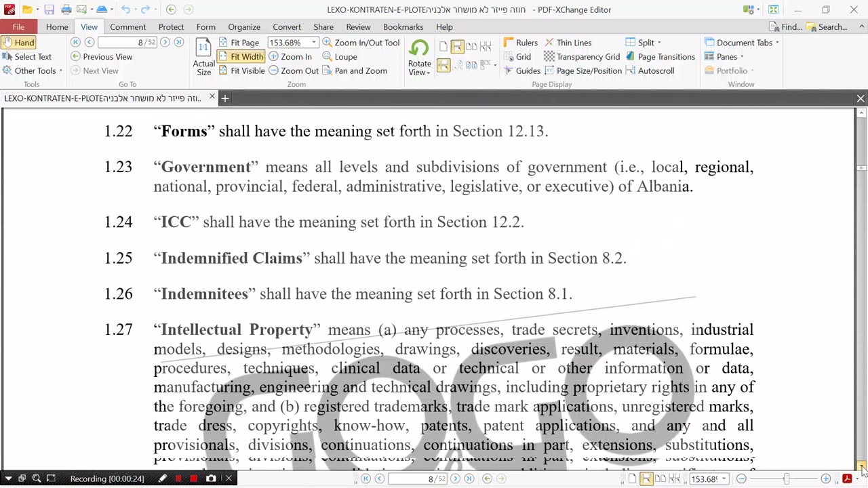Viewport: 868px width, 488px height.
Task: Toggle Guides display
Action: [x=522, y=70]
